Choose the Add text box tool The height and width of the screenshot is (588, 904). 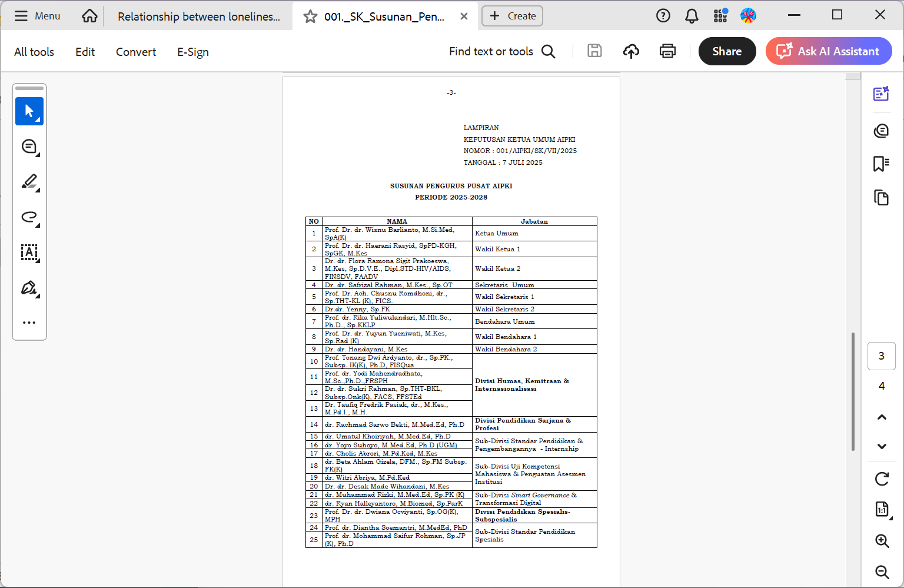[29, 253]
